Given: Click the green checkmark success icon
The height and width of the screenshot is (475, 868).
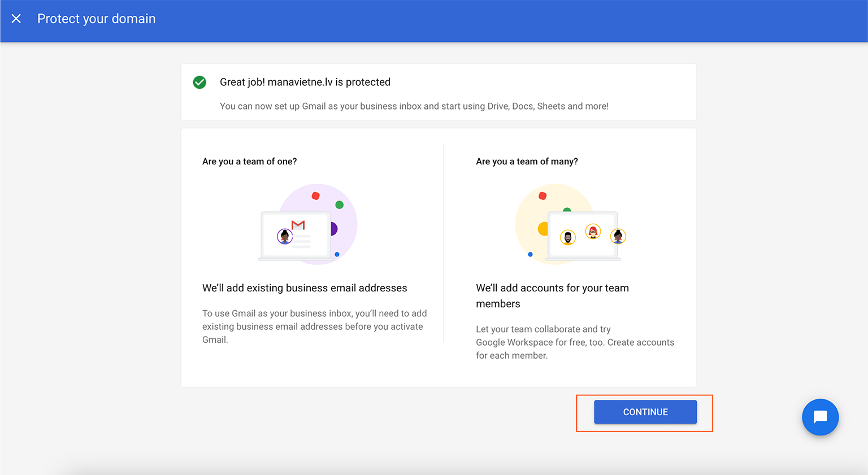Looking at the screenshot, I should pos(199,82).
